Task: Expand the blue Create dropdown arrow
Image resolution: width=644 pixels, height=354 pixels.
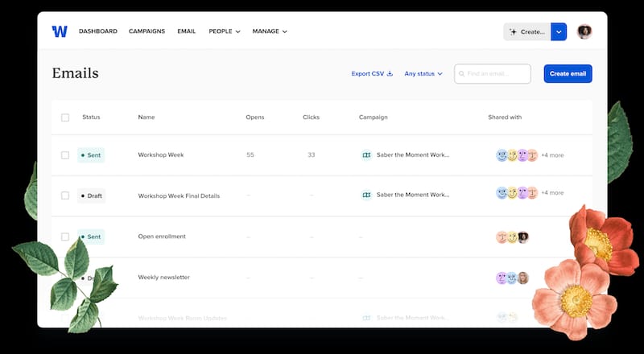Action: (x=560, y=31)
